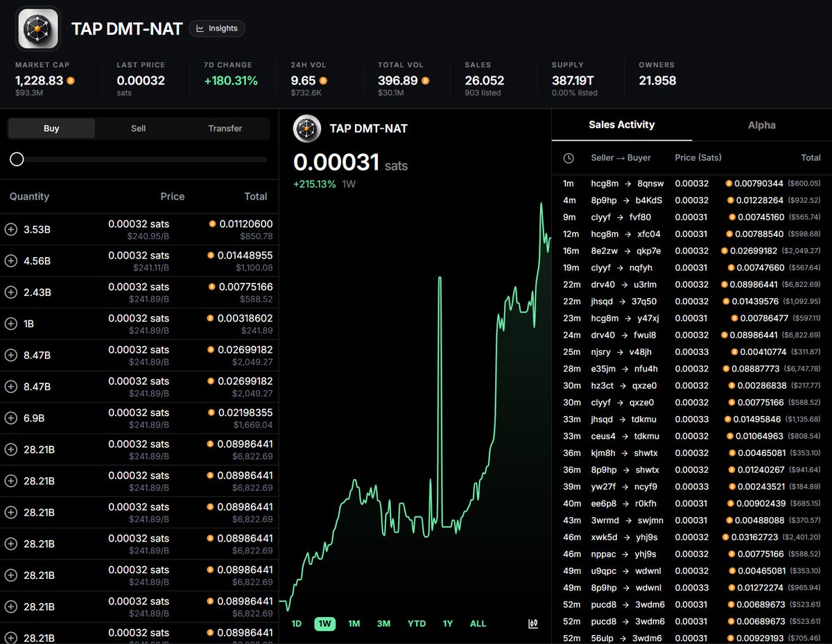Click the spike peak on price chart

440,278
